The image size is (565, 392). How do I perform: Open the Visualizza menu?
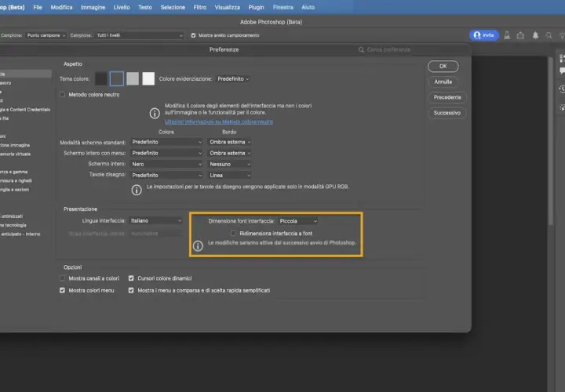click(x=228, y=7)
